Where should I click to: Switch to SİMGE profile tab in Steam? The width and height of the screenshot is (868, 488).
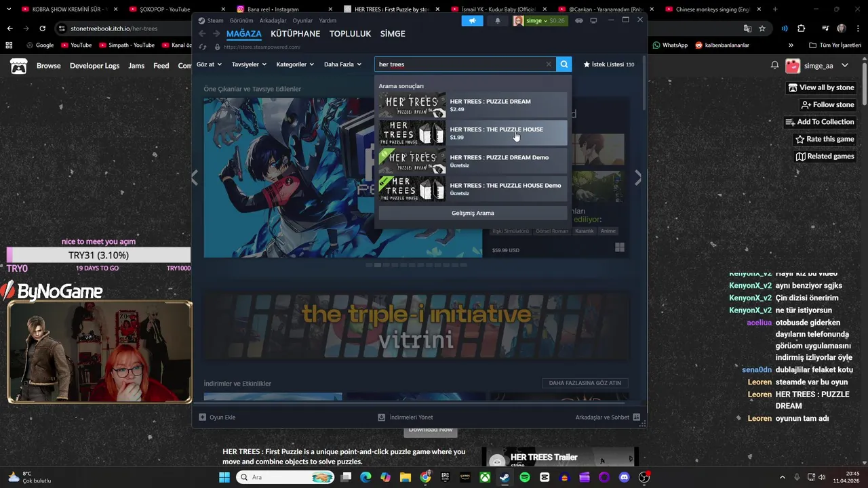[x=393, y=34]
